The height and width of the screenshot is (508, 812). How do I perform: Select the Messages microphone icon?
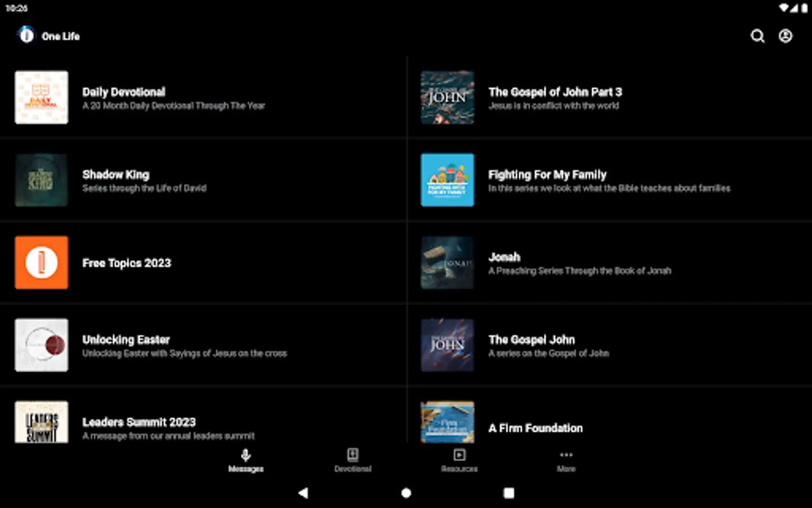246,455
